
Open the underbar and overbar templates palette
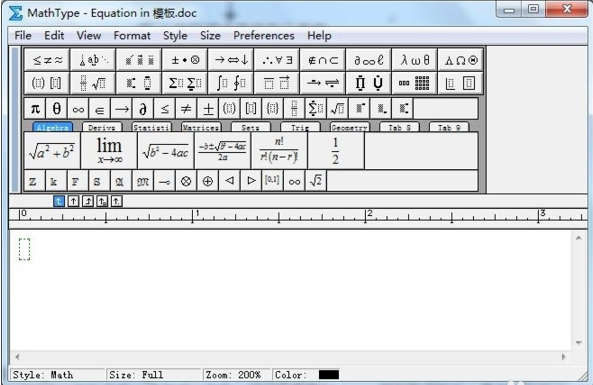(x=277, y=83)
